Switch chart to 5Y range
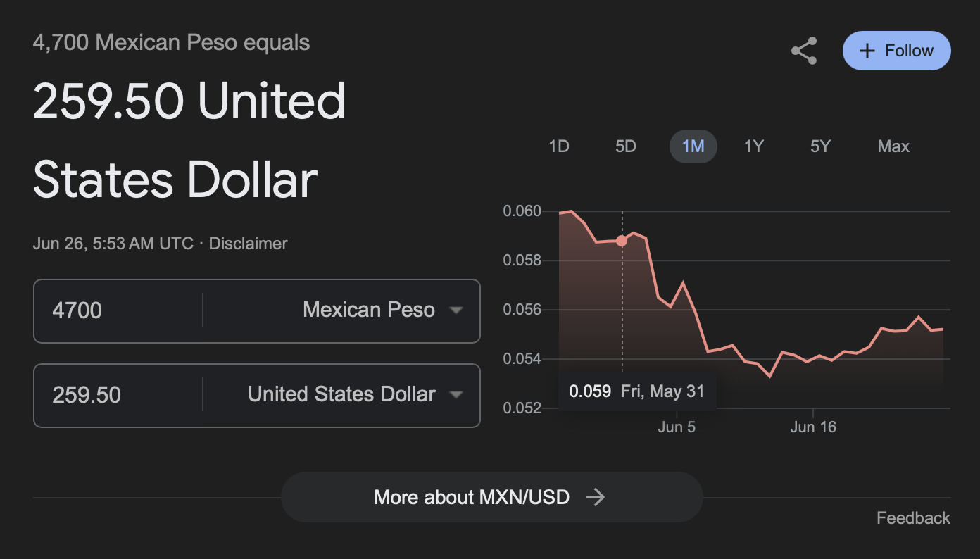The image size is (980, 559). [820, 146]
